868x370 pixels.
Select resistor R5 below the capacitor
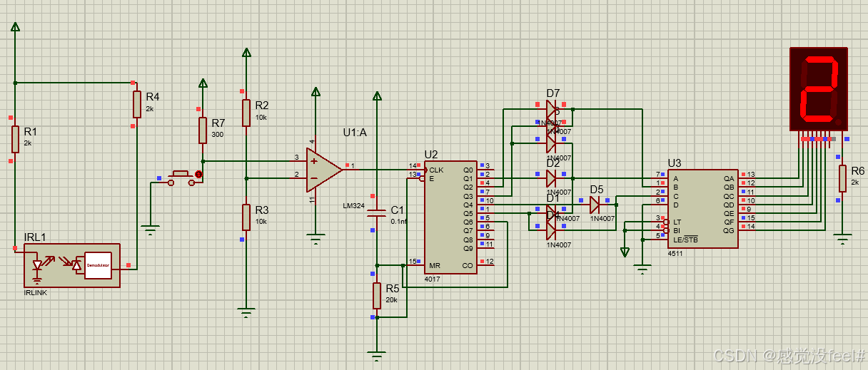click(377, 295)
